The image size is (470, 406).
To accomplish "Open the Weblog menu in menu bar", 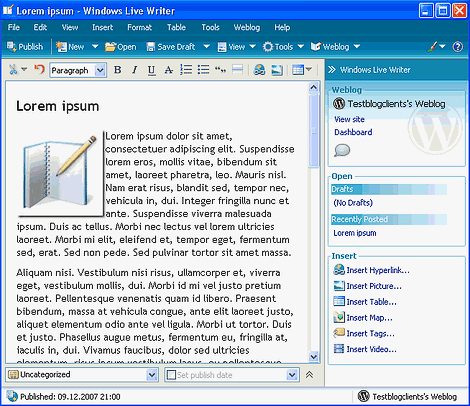I will [247, 27].
